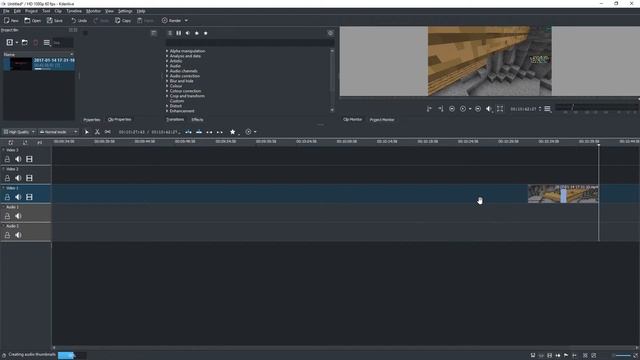This screenshot has width=640, height=360.
Task: Click the Undo toolbar button
Action: [79, 20]
